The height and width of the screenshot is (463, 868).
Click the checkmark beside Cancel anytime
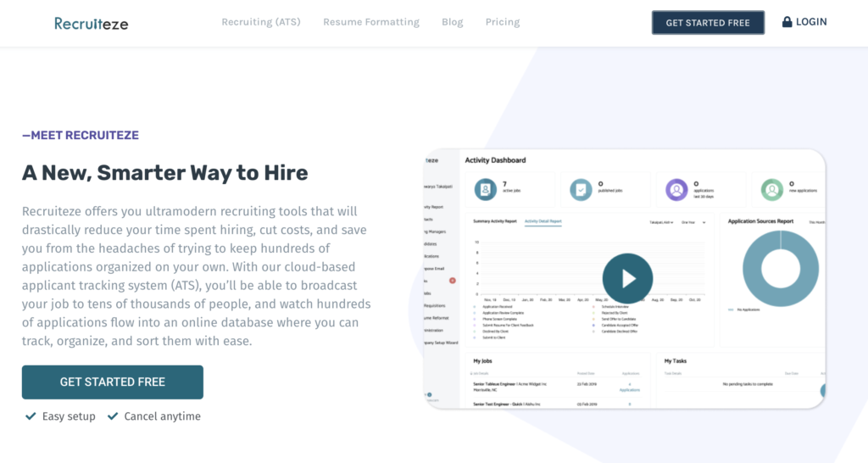point(113,416)
